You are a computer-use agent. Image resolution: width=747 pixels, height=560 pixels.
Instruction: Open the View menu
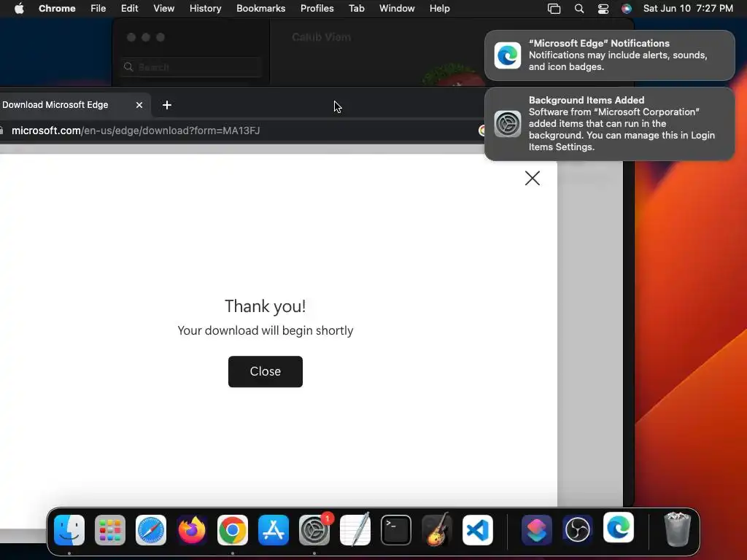tap(164, 9)
